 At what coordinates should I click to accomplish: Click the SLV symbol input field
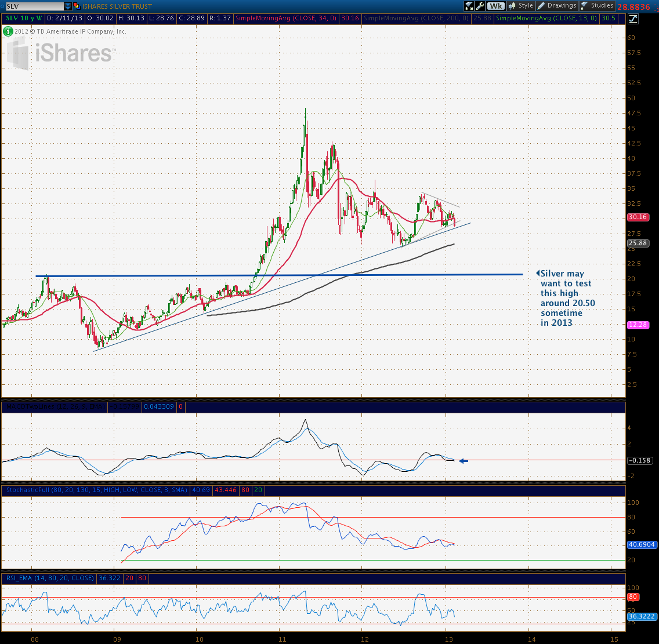coord(34,6)
